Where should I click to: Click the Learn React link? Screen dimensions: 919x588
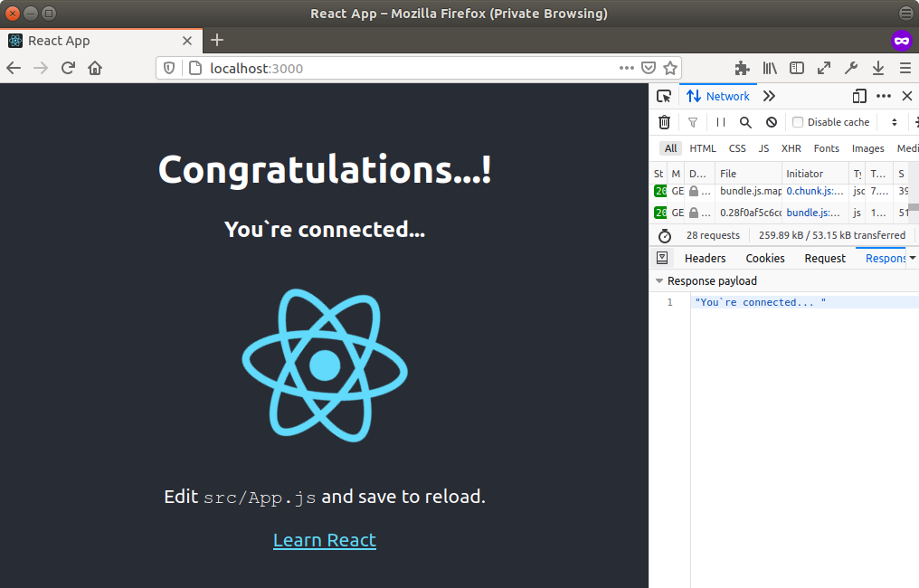(x=325, y=540)
